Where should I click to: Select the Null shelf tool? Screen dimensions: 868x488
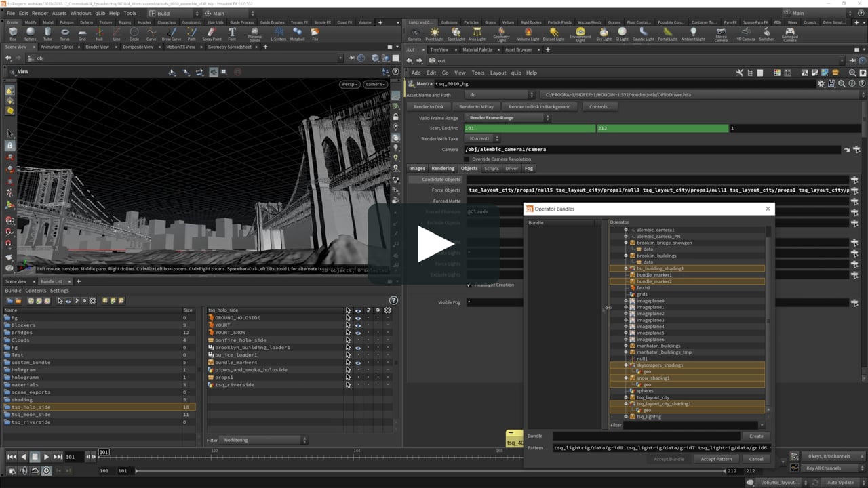(x=100, y=34)
